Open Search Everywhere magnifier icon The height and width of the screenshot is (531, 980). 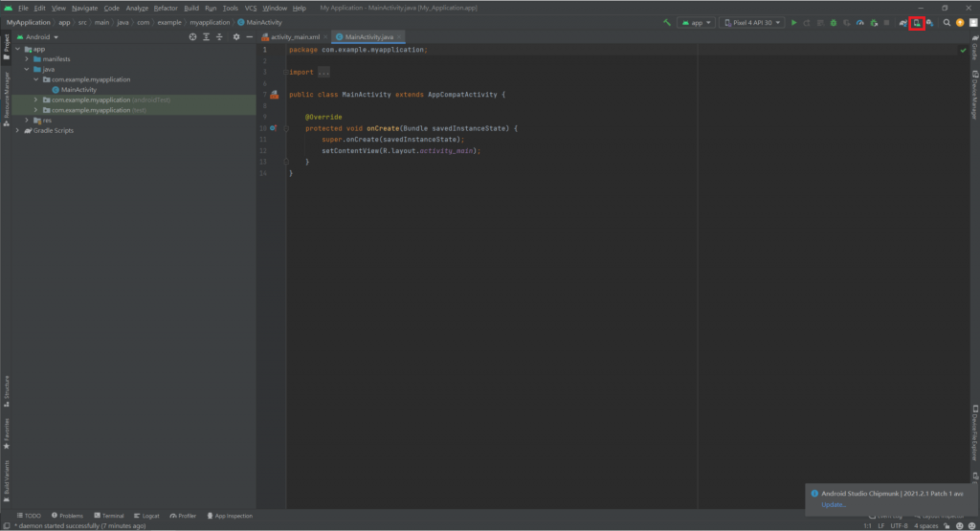(947, 22)
